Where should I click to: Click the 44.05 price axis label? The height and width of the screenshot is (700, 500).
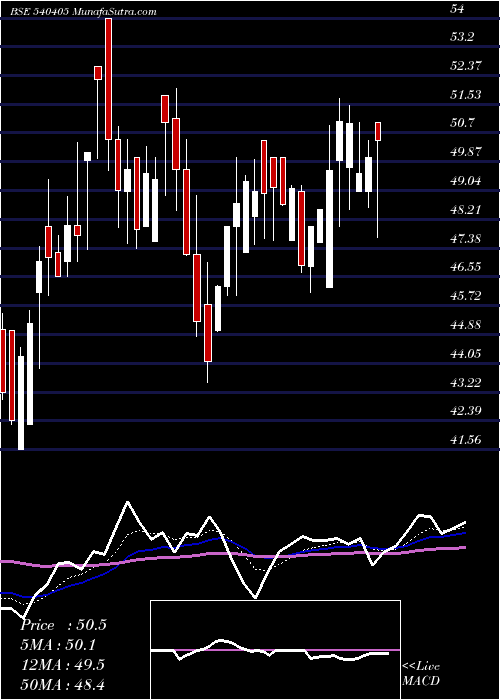[x=467, y=353]
